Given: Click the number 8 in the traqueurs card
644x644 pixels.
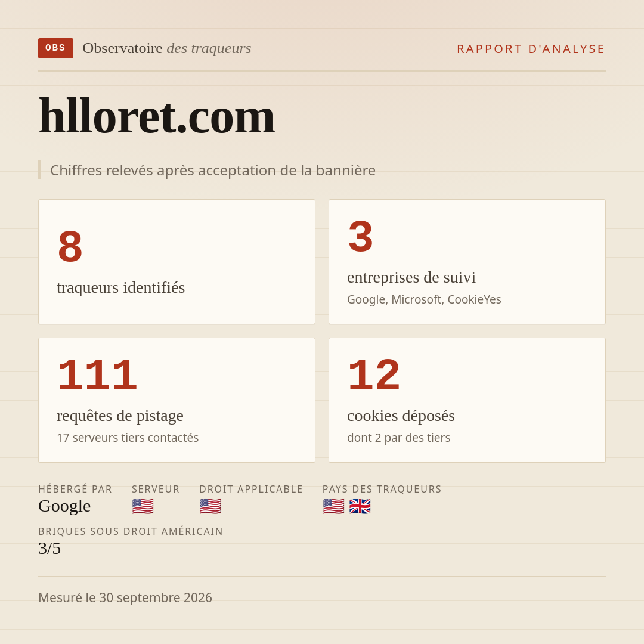Looking at the screenshot, I should point(70,246).
